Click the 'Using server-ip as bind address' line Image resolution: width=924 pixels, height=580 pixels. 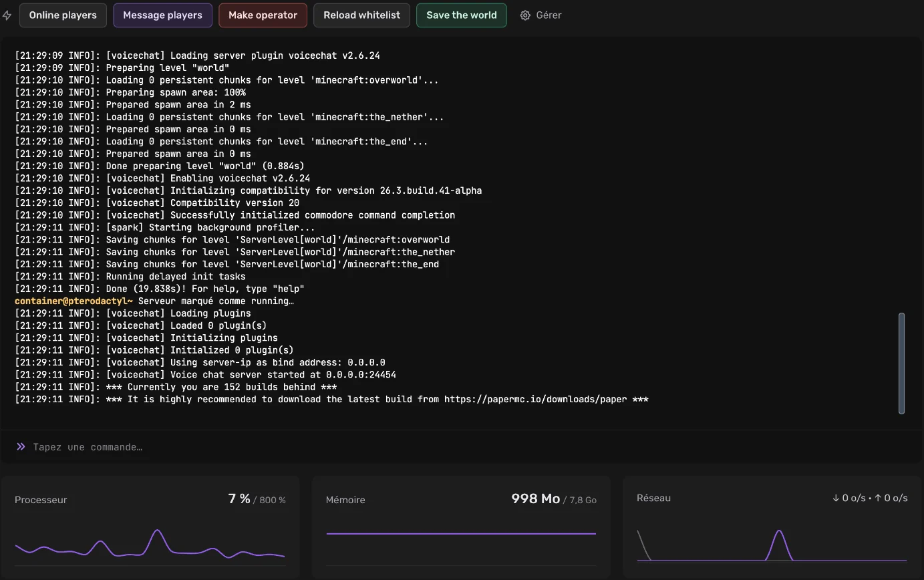[200, 362]
